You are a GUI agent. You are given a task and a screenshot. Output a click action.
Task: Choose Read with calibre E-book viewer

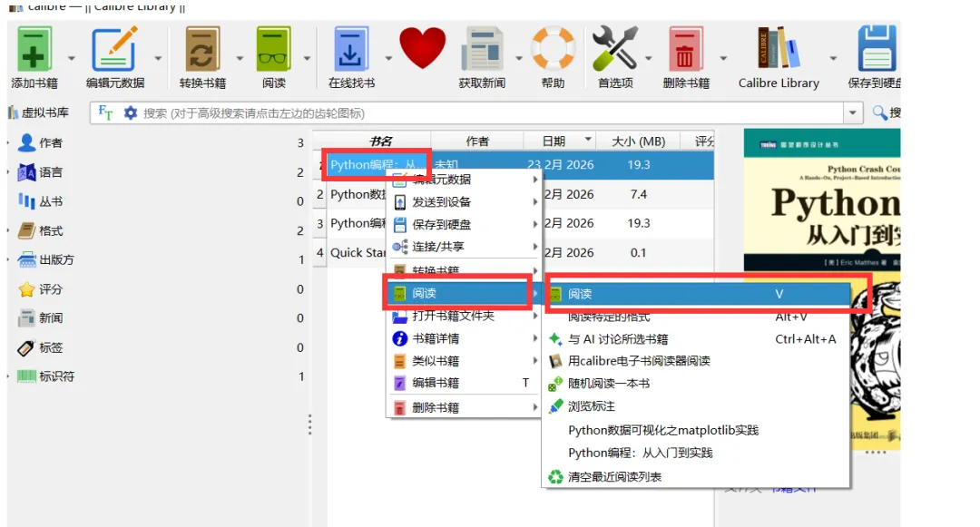click(696, 361)
